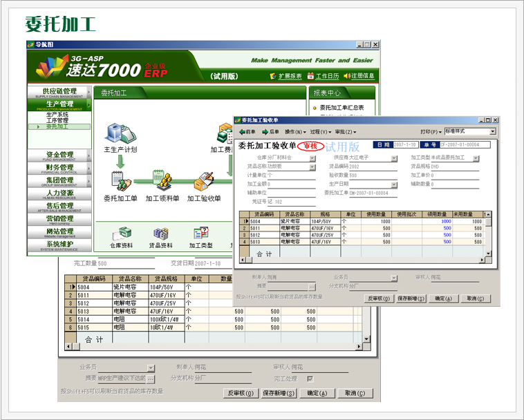524x420 pixels.
Task: Select 营销管理 sidebar module
Action: [x=59, y=220]
